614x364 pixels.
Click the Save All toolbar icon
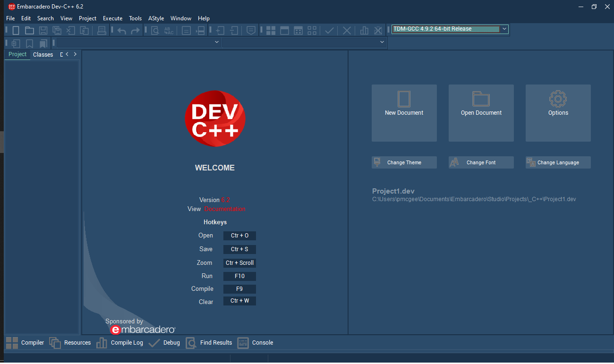[x=57, y=31]
